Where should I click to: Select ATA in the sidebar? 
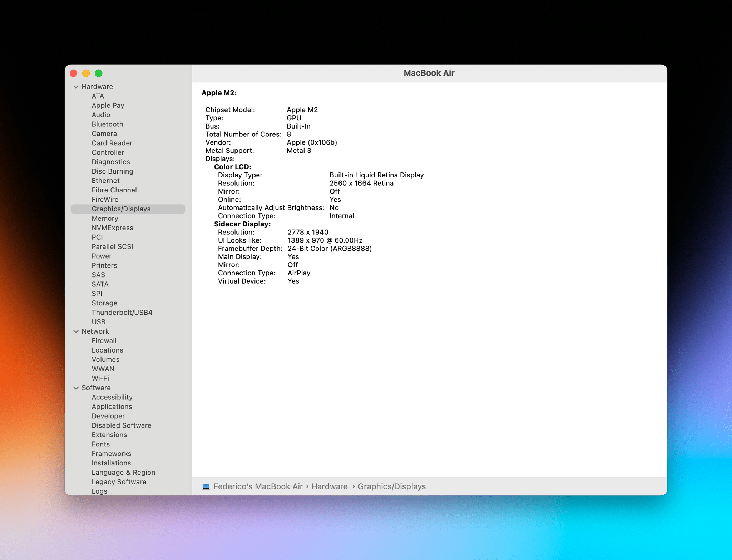98,96
